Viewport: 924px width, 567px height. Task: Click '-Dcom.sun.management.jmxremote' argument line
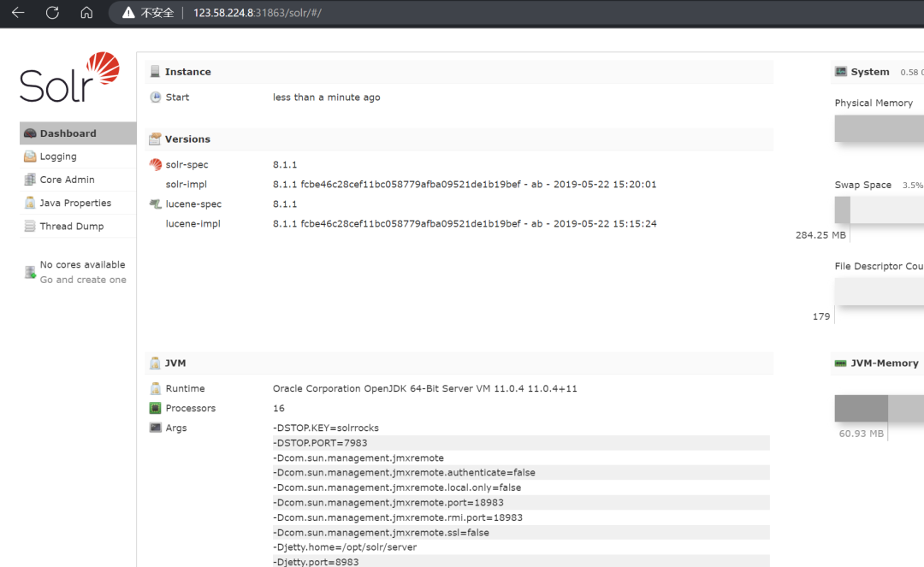(358, 458)
